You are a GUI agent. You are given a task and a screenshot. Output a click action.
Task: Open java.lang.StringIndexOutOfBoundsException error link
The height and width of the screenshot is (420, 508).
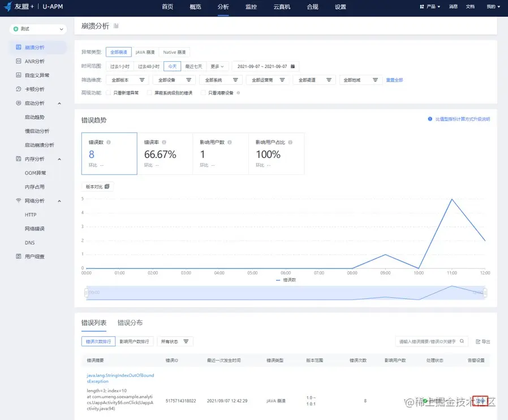click(x=120, y=378)
